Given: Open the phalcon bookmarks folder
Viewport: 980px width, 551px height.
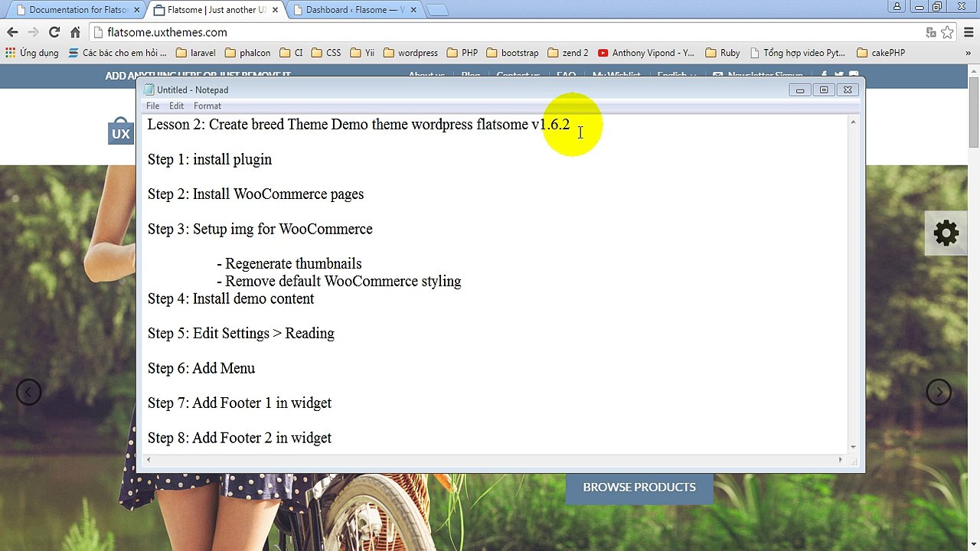Looking at the screenshot, I should (x=247, y=53).
